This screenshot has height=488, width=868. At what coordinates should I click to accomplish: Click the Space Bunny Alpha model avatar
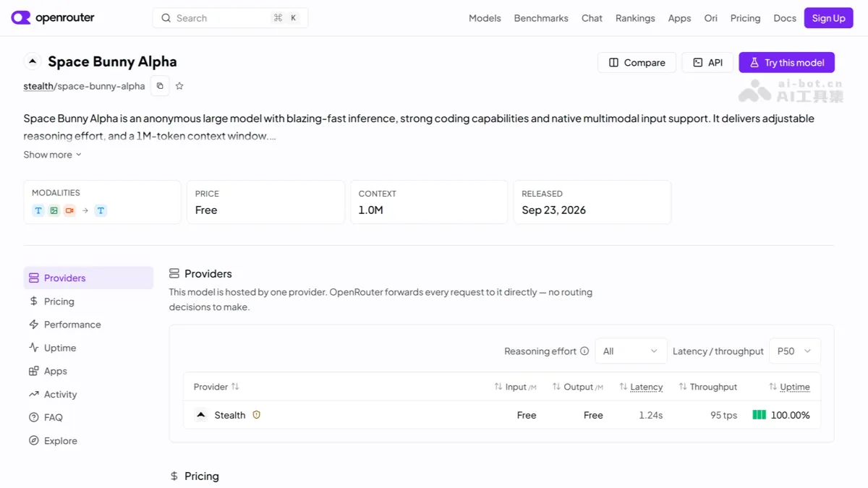[x=33, y=61]
